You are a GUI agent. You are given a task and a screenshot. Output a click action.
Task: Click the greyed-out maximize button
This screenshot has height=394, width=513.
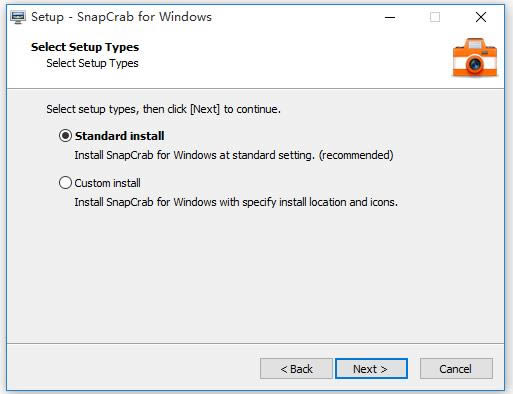pyautogui.click(x=435, y=17)
